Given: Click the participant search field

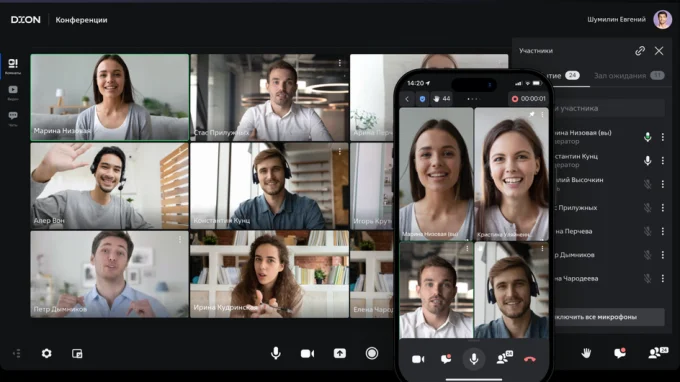Looking at the screenshot, I should pos(610,108).
